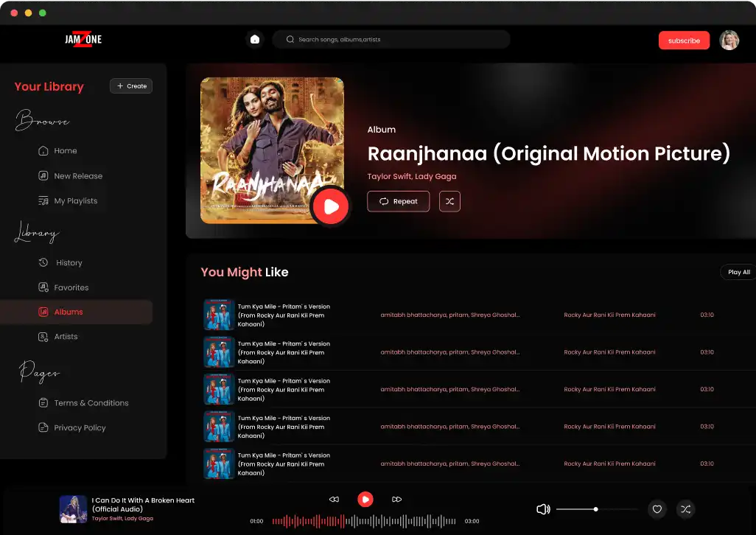Screen dimensions: 756x535
Task: Toggle album shuffle next to Repeat
Action: (449, 201)
